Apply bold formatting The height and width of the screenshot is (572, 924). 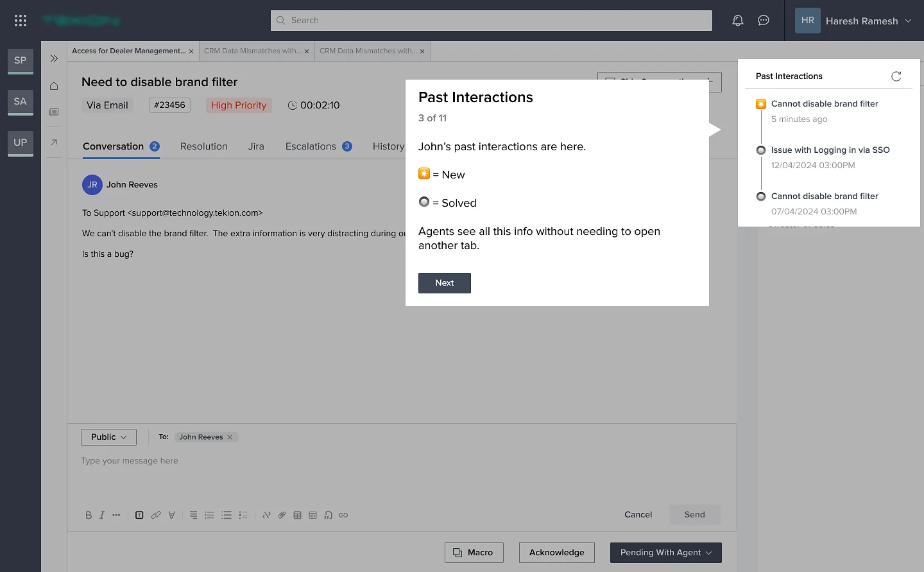89,515
